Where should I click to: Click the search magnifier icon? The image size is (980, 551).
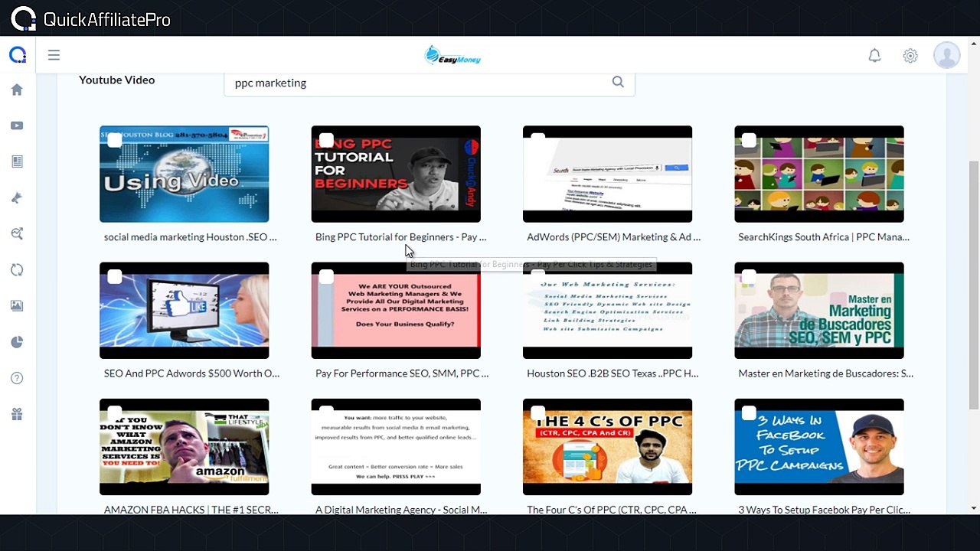point(618,82)
